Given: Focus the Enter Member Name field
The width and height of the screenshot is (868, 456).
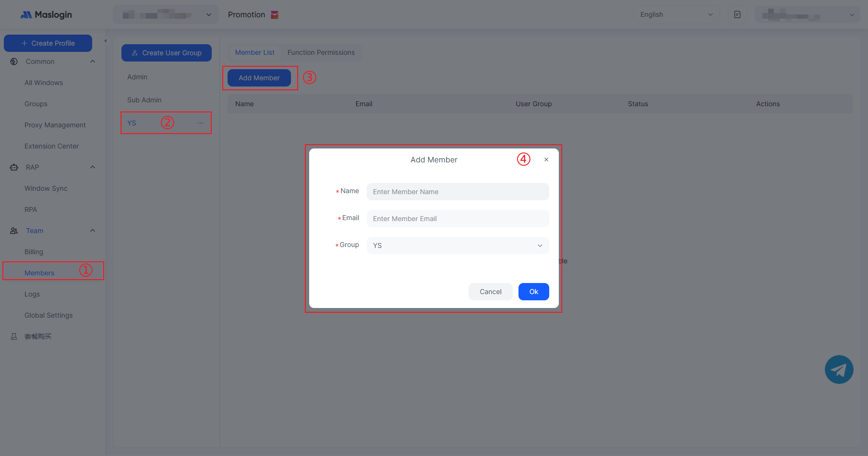Looking at the screenshot, I should coord(458,192).
